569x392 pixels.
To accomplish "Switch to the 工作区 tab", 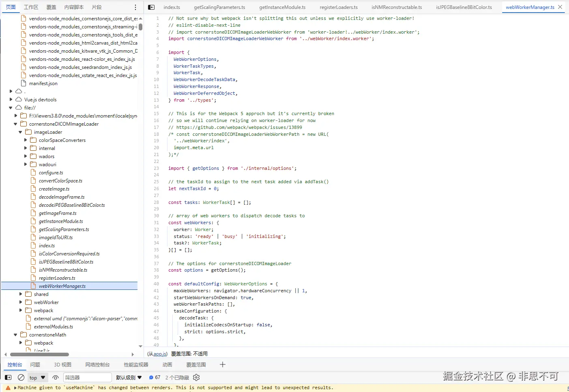I will coord(31,7).
